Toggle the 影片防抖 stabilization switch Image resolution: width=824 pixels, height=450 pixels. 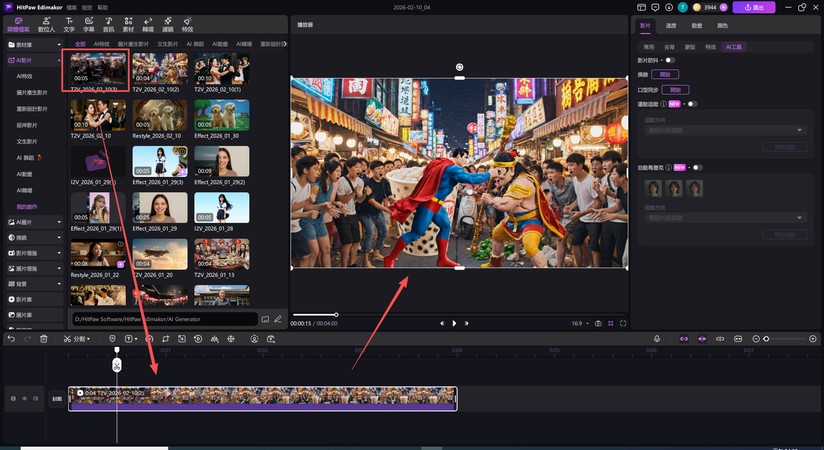(x=670, y=60)
